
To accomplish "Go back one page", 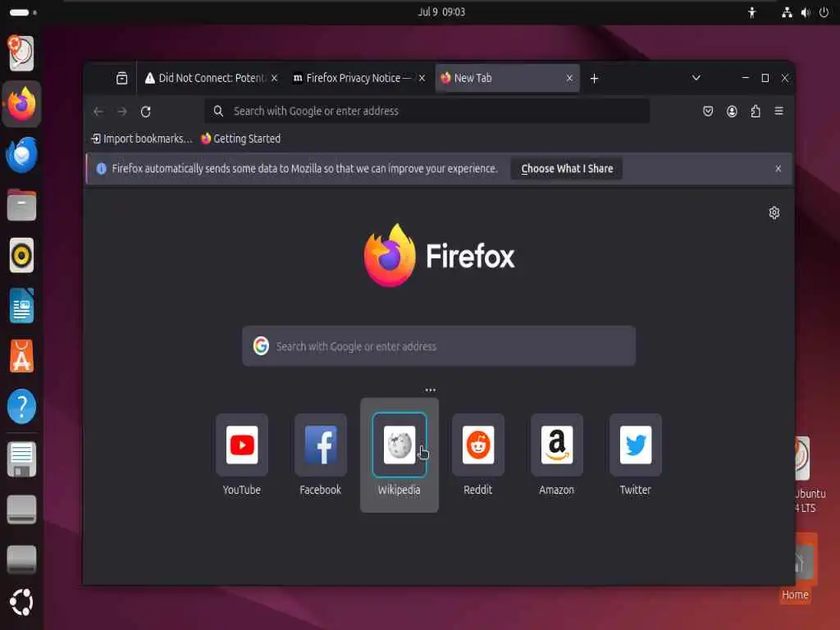I will pyautogui.click(x=98, y=112).
